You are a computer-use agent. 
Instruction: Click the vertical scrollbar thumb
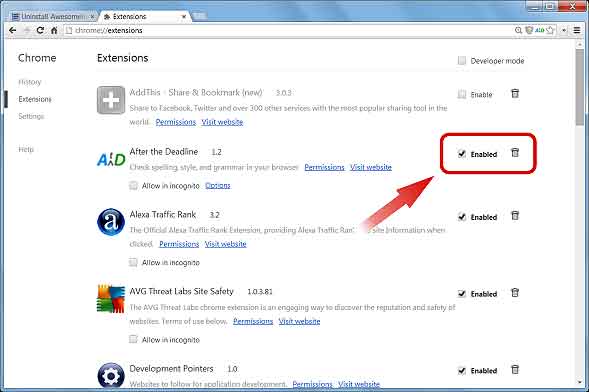pos(580,87)
